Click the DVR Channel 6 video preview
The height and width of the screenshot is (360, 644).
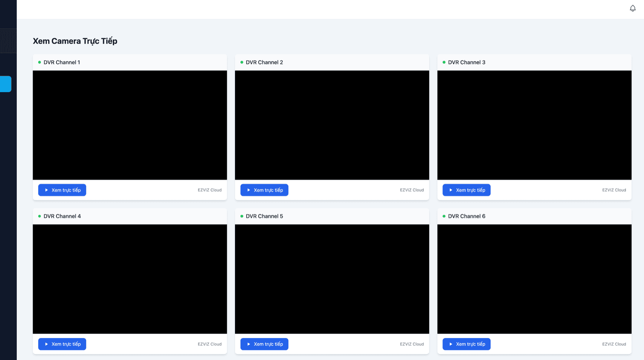point(534,279)
